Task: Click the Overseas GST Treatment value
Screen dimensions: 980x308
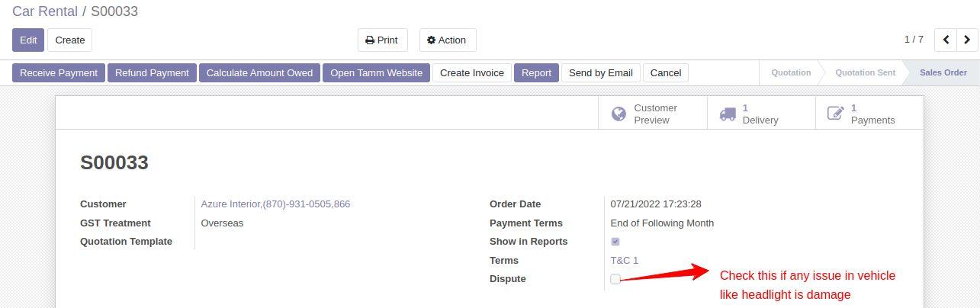Action: coord(222,223)
